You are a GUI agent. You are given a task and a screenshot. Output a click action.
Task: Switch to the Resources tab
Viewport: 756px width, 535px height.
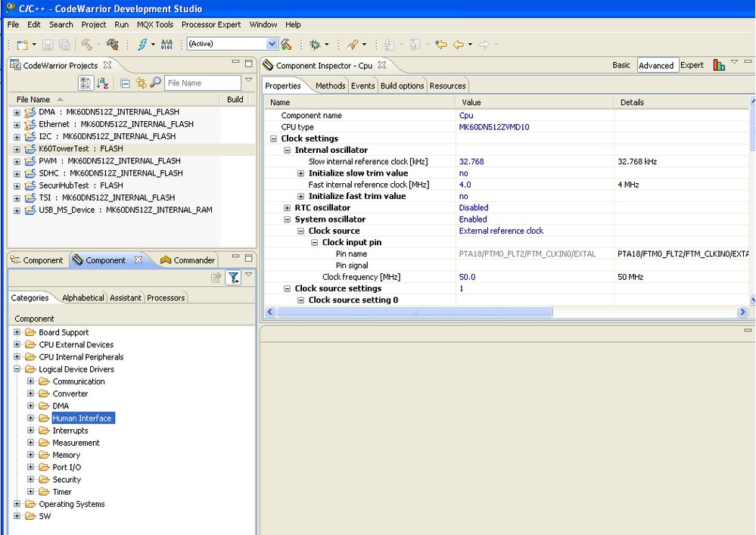[x=447, y=86]
